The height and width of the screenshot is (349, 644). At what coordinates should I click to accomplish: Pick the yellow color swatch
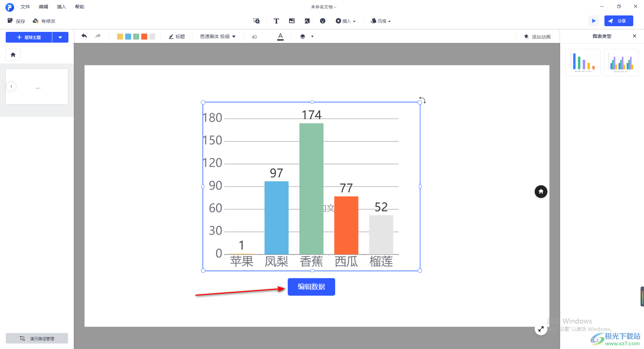pos(120,37)
